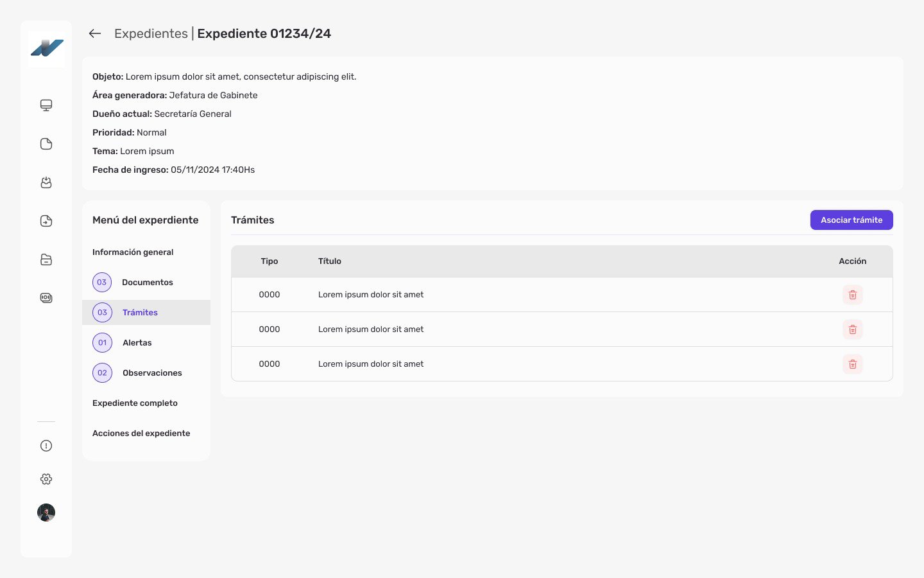Delete the second trámite row
Screen dimensions: 924x578
pos(852,329)
